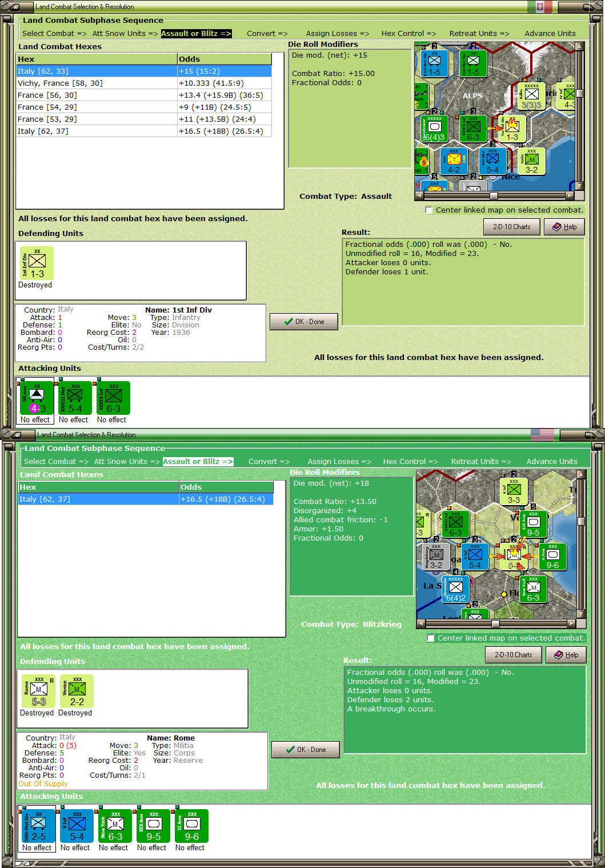Image resolution: width=605 pixels, height=868 pixels.
Task: Click the 3-3 unit on bottom minimap
Action: click(514, 491)
